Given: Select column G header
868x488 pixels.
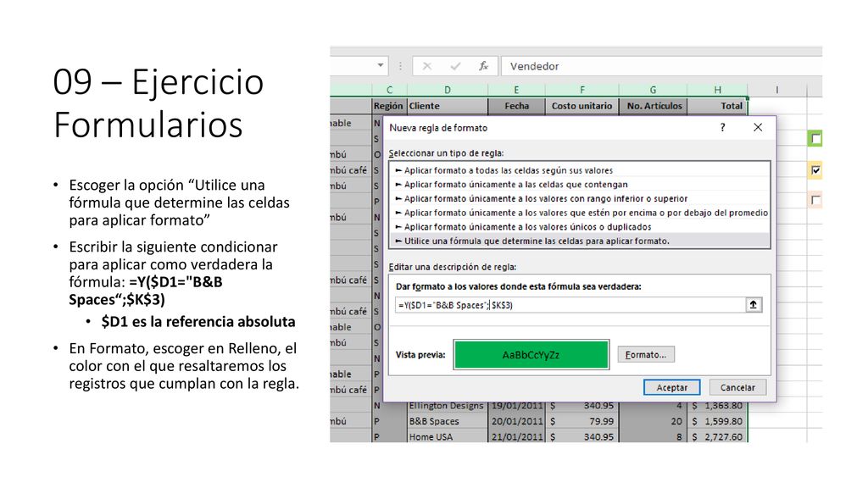Looking at the screenshot, I should (x=653, y=90).
